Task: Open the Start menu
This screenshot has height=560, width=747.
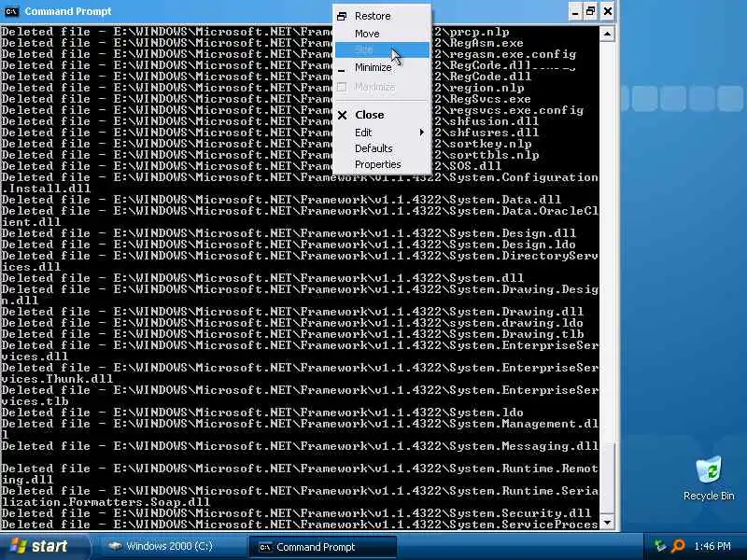Action: coord(45,546)
